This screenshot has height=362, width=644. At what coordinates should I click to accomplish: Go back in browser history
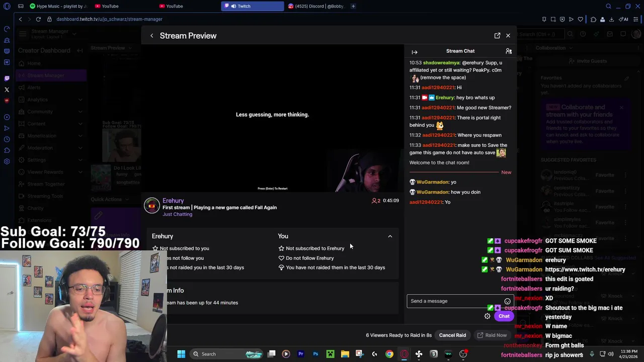point(20,19)
